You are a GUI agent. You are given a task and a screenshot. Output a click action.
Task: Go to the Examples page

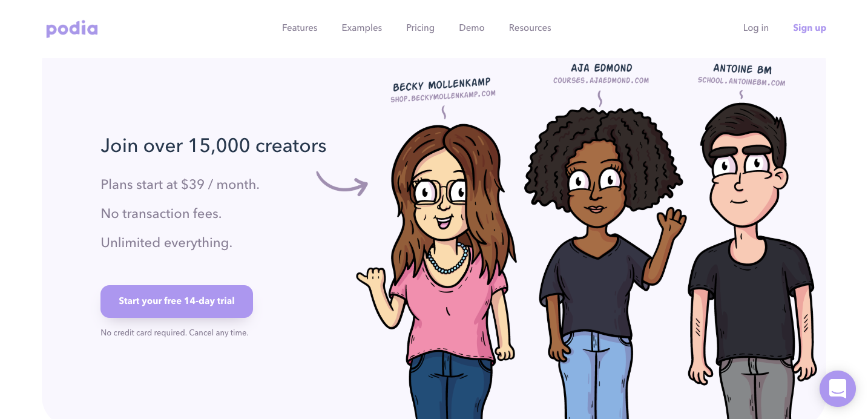(x=362, y=28)
